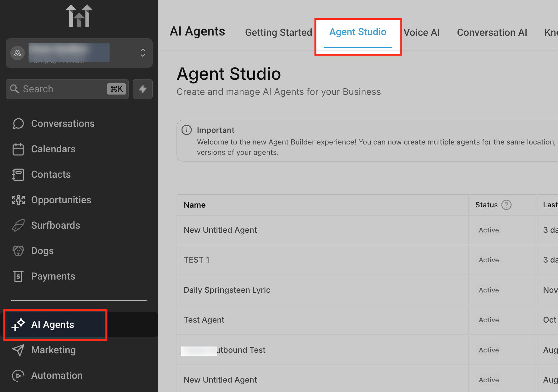Click the Opportunities icon

click(x=18, y=200)
